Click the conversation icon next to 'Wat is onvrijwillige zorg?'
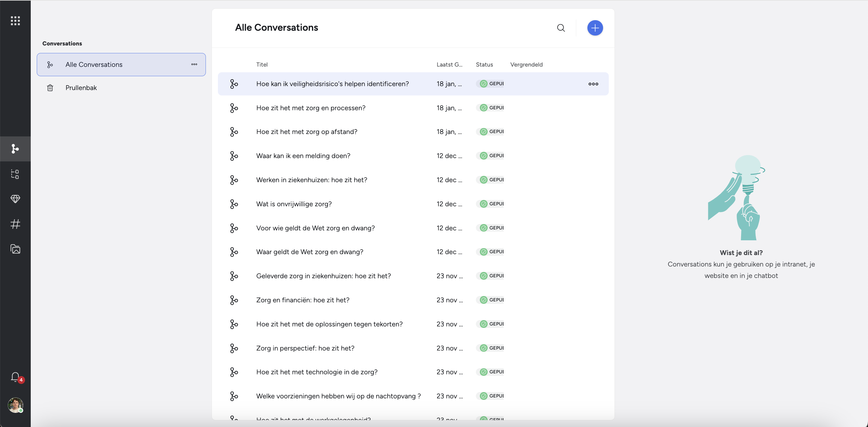The height and width of the screenshot is (427, 868). tap(234, 204)
